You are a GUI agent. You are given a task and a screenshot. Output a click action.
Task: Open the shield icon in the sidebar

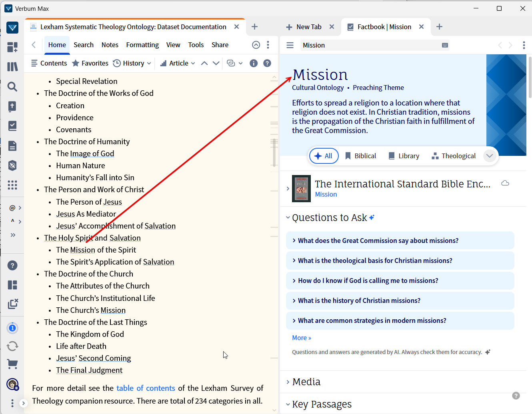(12, 165)
